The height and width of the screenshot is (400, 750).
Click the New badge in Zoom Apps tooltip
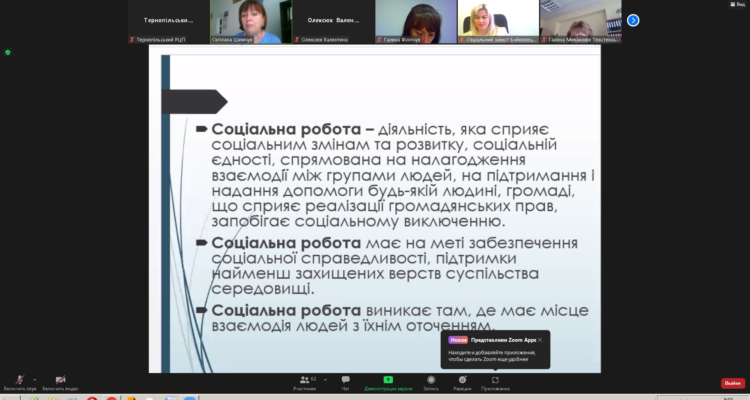(x=458, y=340)
